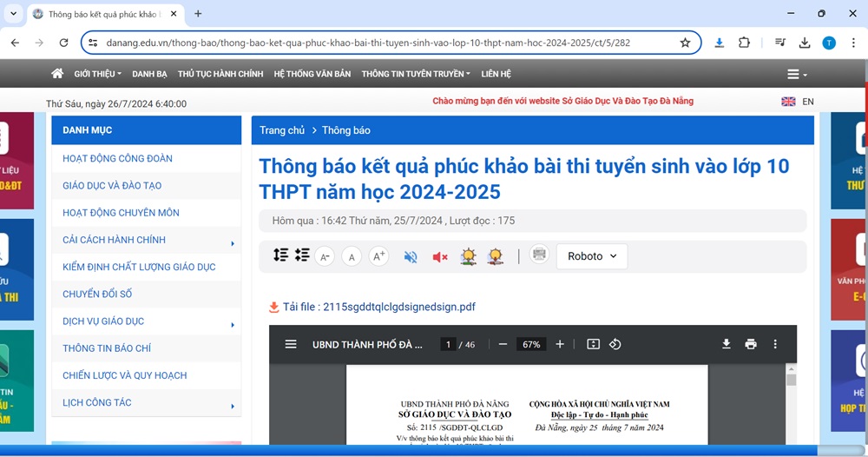The width and height of the screenshot is (868, 457).
Task: Open the PDF viewer sidebar menu icon
Action: pos(291,344)
